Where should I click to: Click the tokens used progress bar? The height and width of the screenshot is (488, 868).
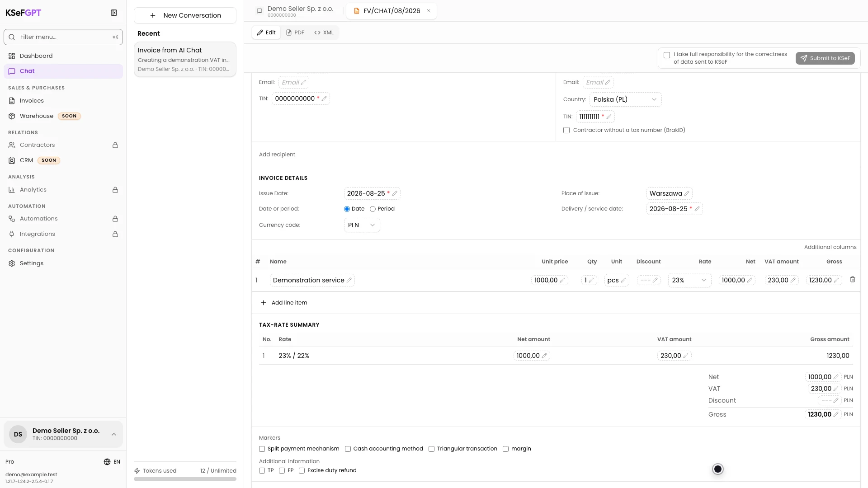click(x=185, y=479)
